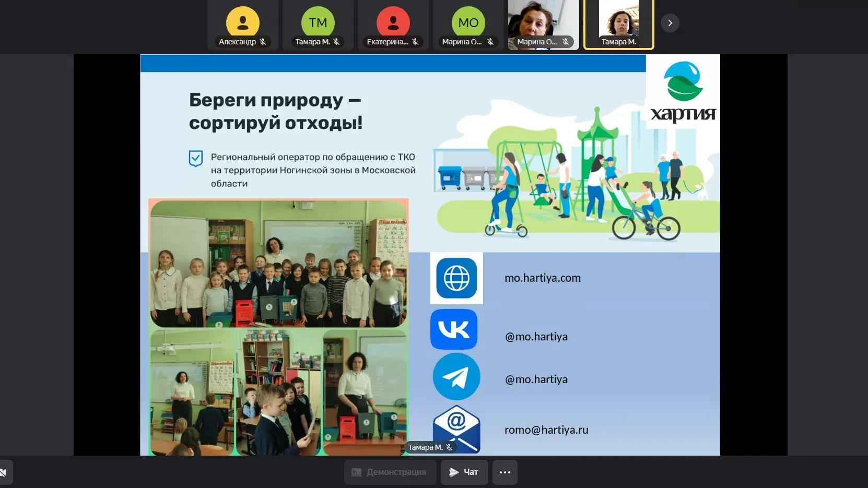Click the muted mic icon on Екатерина's tile

(x=415, y=42)
